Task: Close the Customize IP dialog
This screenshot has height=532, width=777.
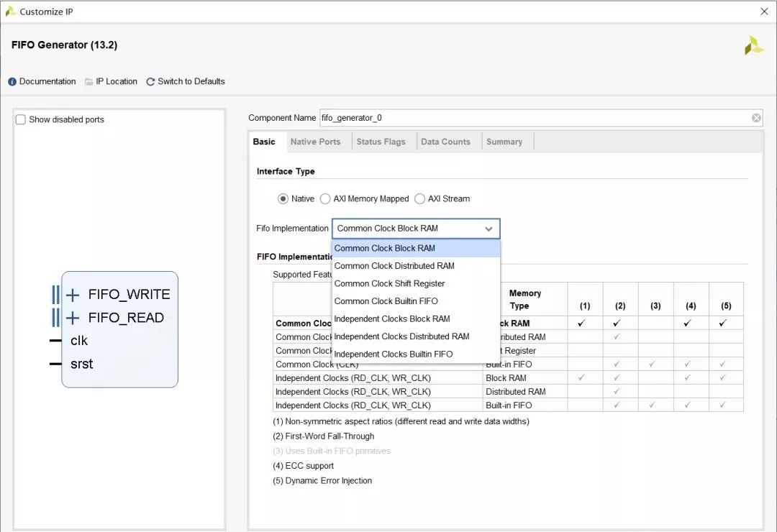Action: coord(764,12)
